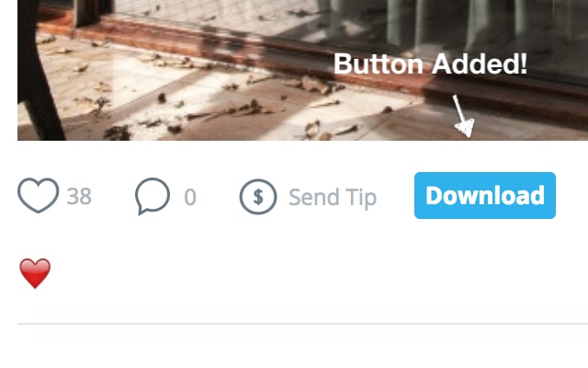Click the white hand-drawn arrow in the photo
Viewport: 588px width, 368px height.
coord(463,116)
